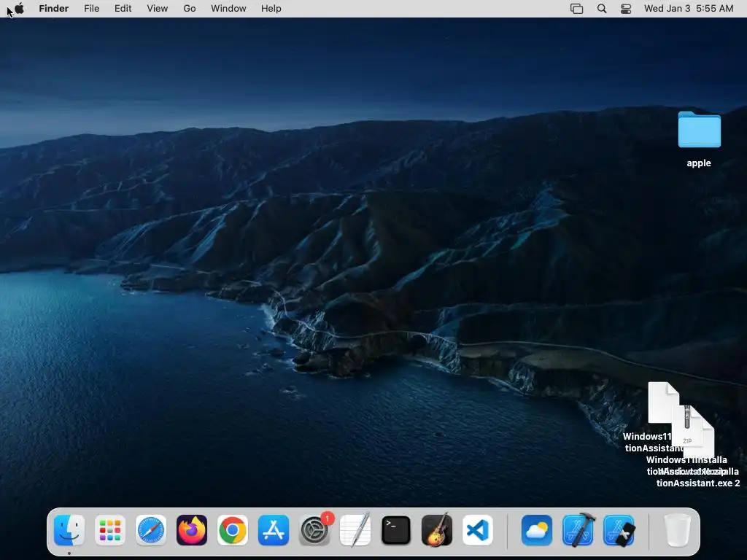Open the App Store Dock icon
This screenshot has height=560, width=747.
coord(274,530)
